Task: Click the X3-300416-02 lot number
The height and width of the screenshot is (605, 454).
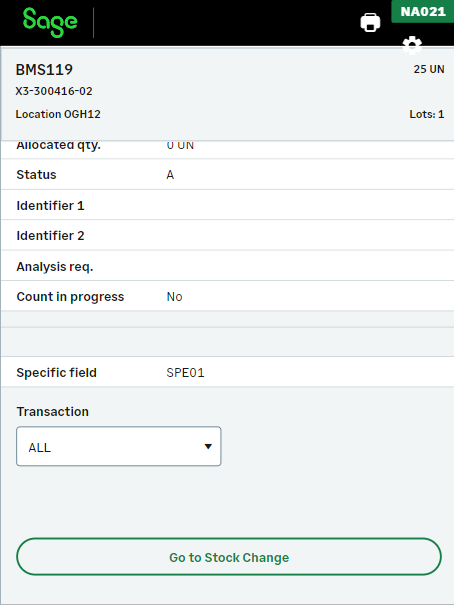Action: (x=54, y=91)
